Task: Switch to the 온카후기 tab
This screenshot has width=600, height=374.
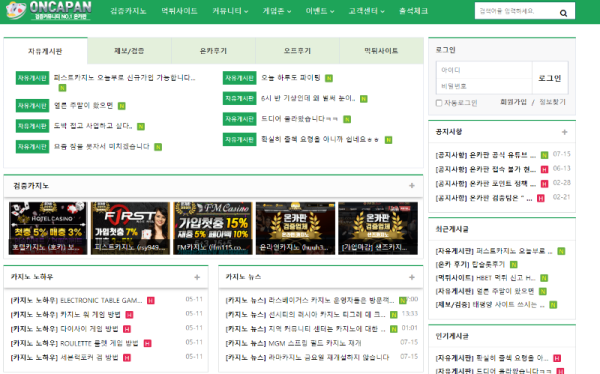Action: (214, 51)
